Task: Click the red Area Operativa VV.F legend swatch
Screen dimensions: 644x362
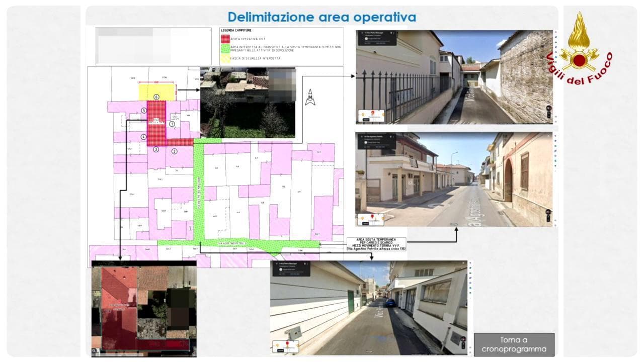Action: (225, 38)
